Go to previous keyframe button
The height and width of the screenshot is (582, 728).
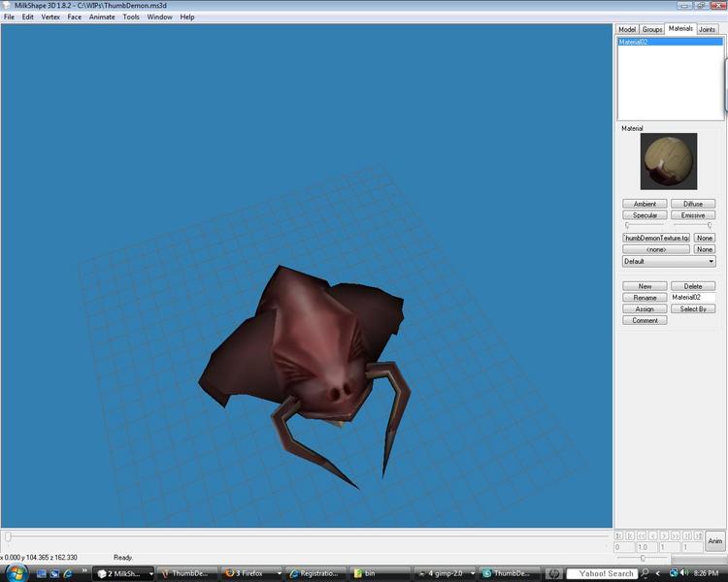[630, 535]
